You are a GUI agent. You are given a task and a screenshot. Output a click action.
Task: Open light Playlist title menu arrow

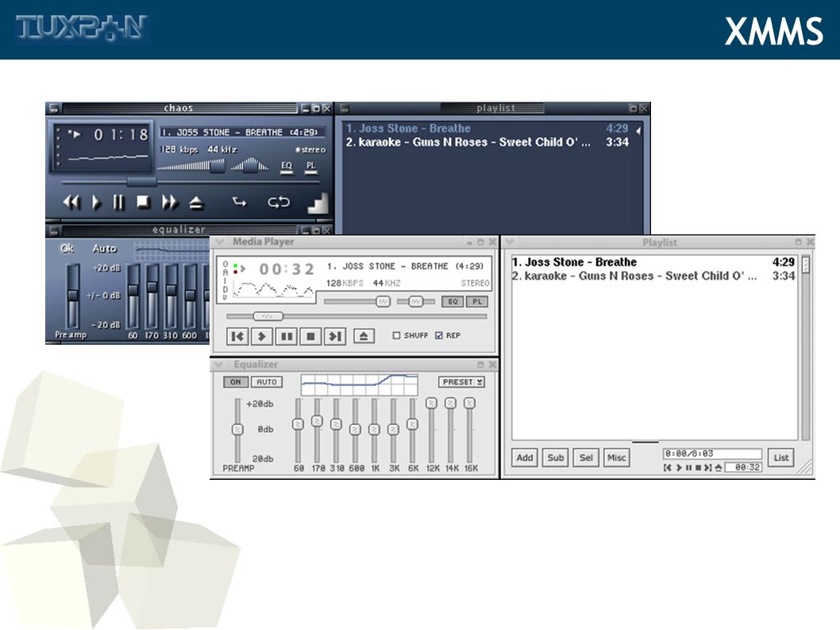click(x=510, y=242)
